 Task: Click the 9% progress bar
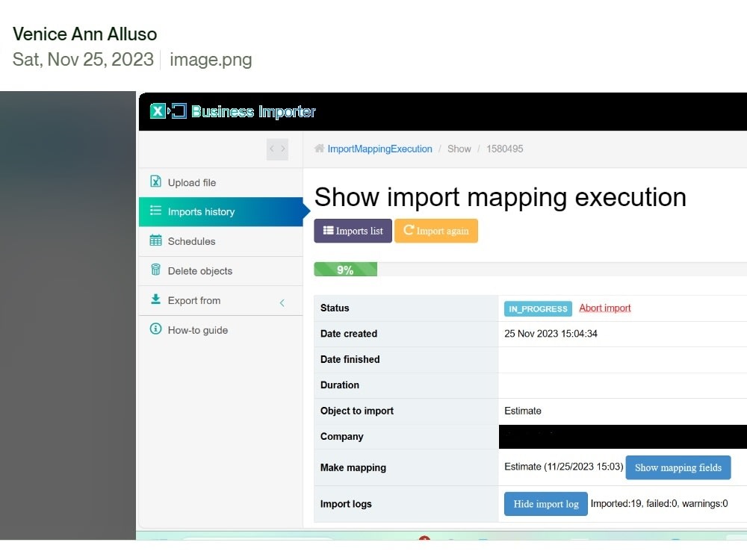(345, 270)
